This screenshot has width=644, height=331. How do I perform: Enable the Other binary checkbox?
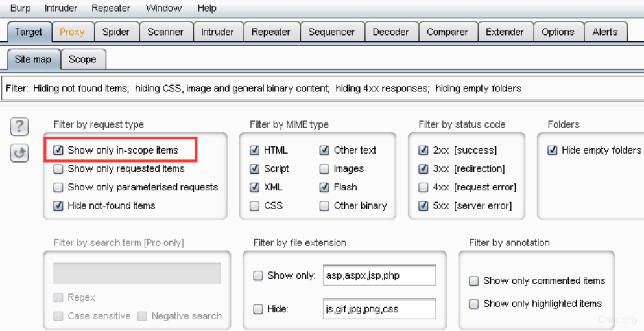pos(324,206)
